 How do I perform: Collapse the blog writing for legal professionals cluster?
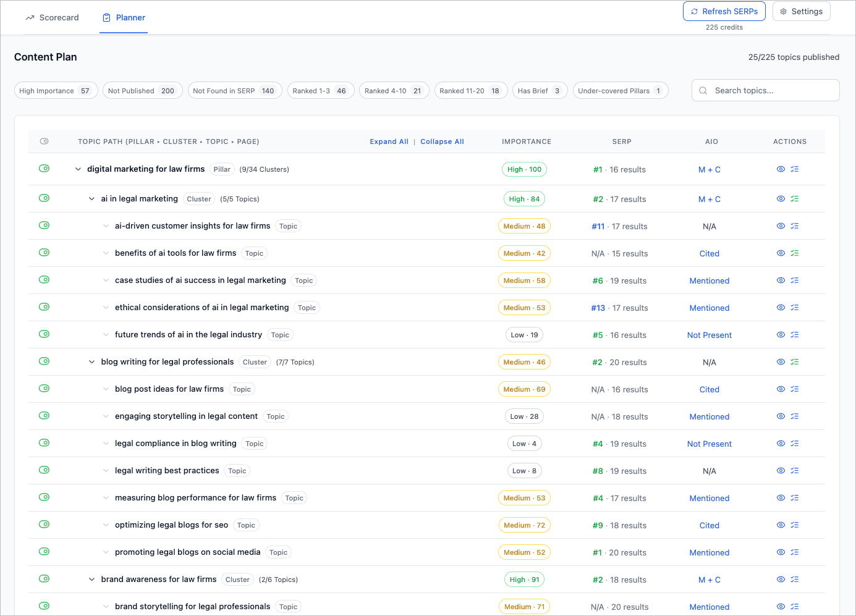91,361
